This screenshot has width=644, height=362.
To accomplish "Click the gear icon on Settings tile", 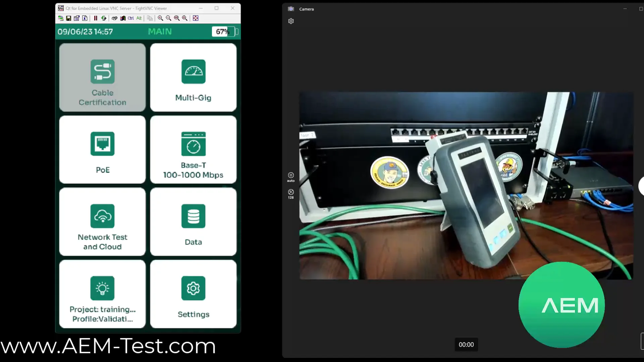I will [x=193, y=288].
